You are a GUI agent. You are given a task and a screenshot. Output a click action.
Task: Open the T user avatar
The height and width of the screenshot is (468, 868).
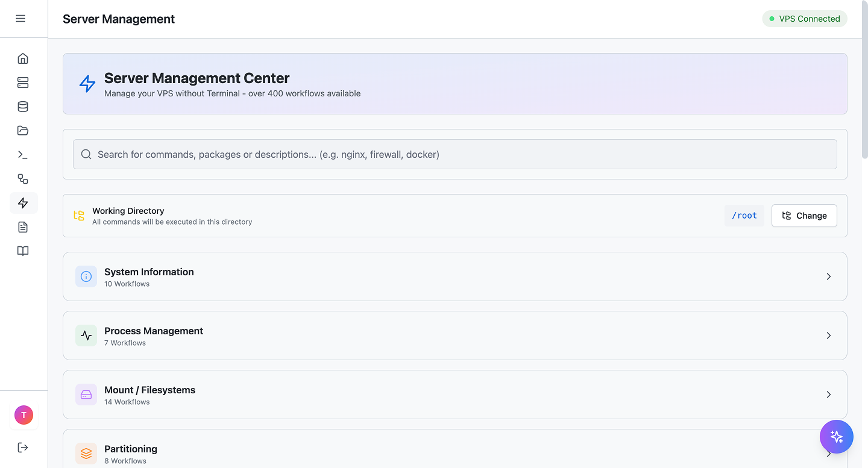(23, 415)
